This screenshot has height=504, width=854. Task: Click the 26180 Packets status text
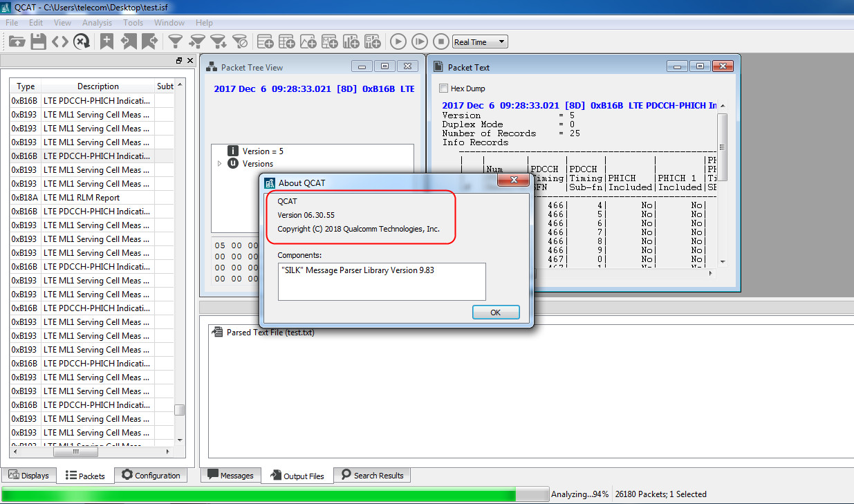click(x=660, y=494)
